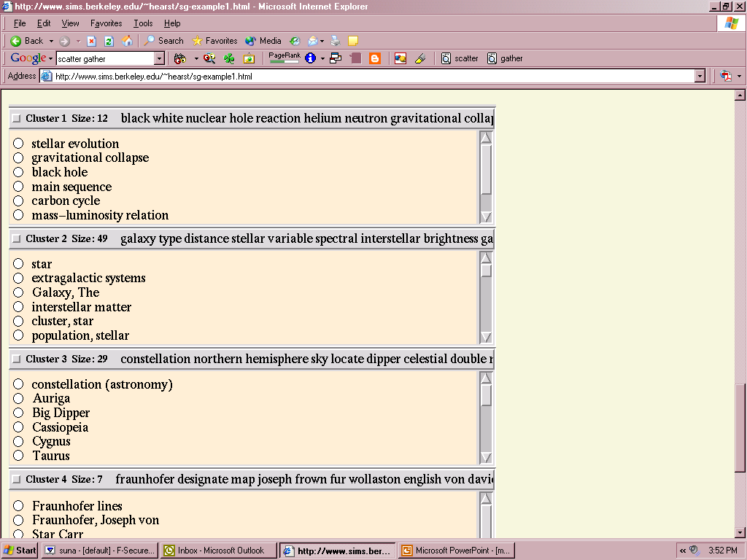Viewport: 747px width, 560px height.
Task: Choose the "Fraunhofer lines" radio button
Action: [x=18, y=506]
